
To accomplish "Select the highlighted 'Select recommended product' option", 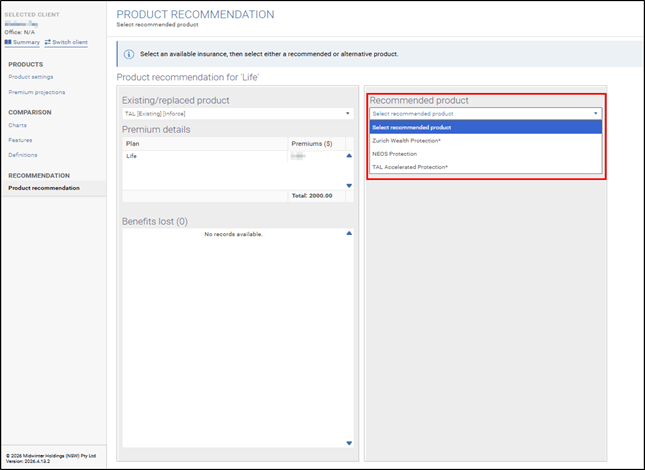I will click(x=411, y=127).
